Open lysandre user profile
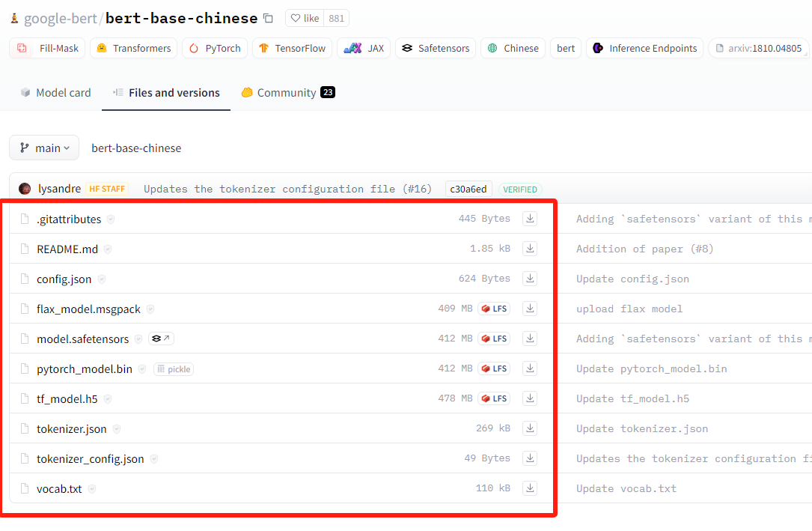The image size is (812, 531). click(x=59, y=189)
